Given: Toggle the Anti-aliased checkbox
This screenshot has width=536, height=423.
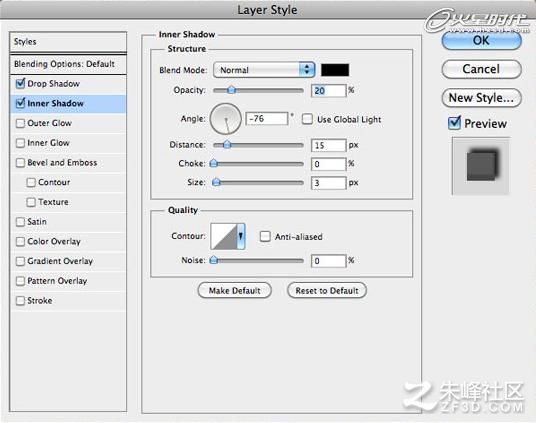Looking at the screenshot, I should (x=265, y=236).
